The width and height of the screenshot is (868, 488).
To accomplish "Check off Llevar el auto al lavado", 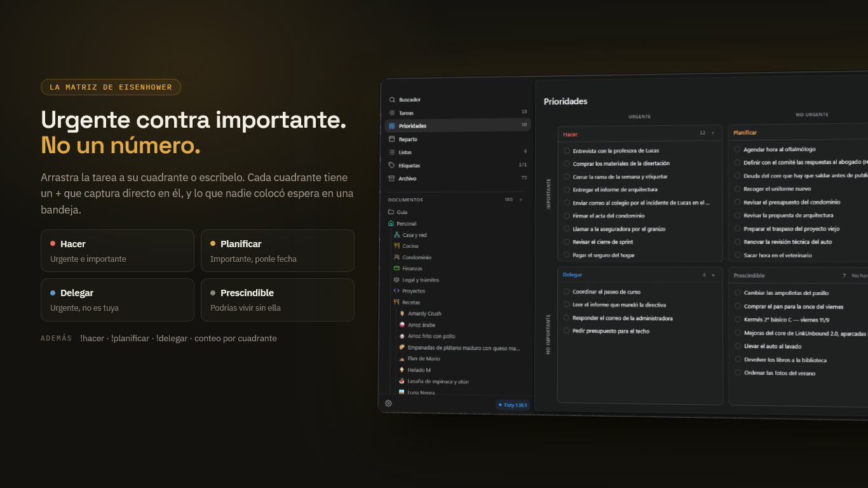I will [x=738, y=346].
